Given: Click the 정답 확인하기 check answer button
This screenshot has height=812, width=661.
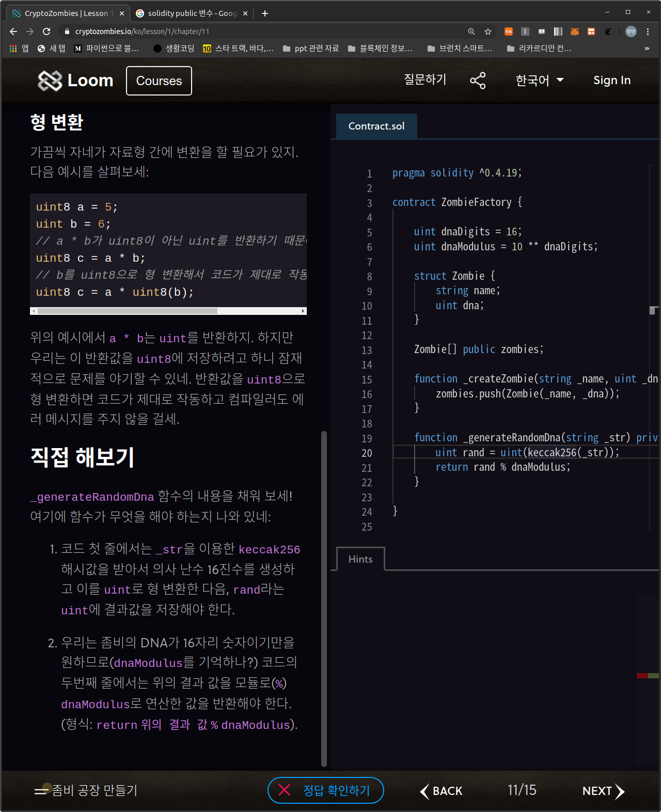Looking at the screenshot, I should click(326, 790).
